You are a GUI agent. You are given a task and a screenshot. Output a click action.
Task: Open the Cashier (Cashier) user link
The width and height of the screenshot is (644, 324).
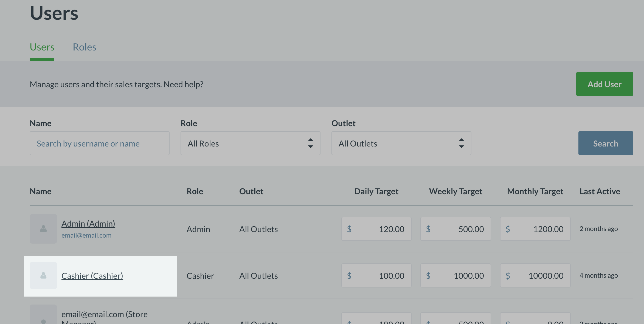[92, 276]
